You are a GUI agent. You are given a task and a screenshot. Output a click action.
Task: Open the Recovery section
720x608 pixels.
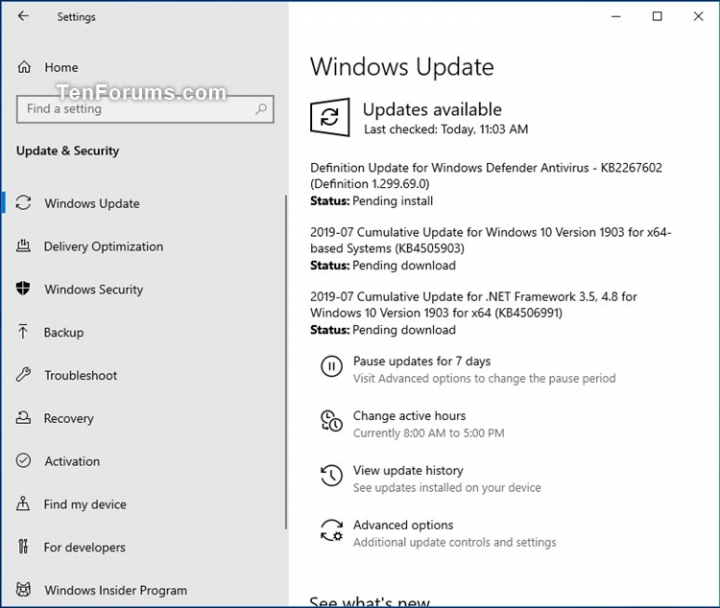(69, 418)
